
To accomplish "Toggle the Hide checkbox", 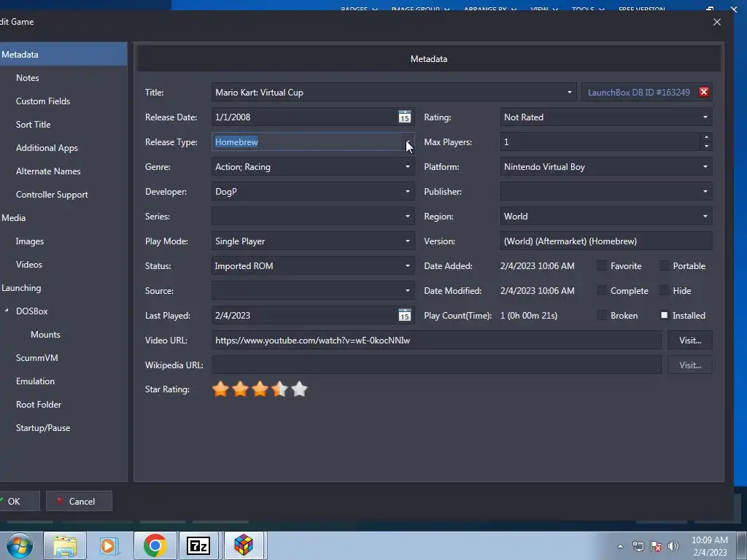I will (x=664, y=290).
